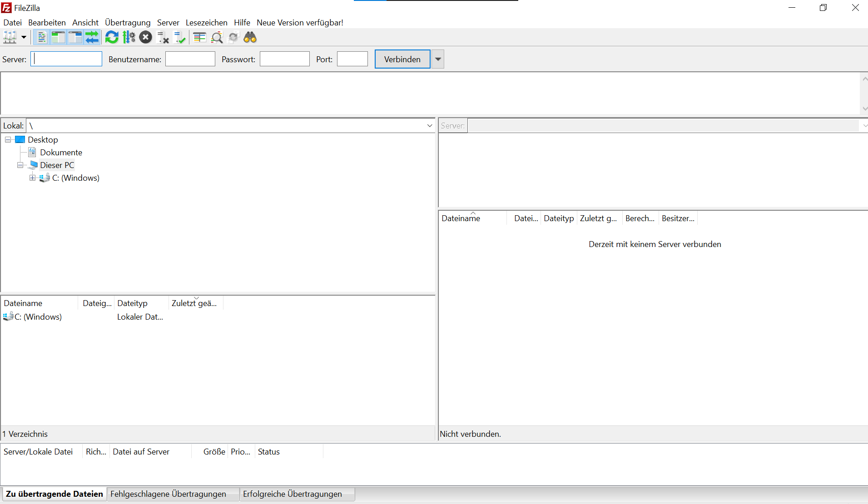Click the Verbinden button
This screenshot has width=868, height=504.
[402, 59]
